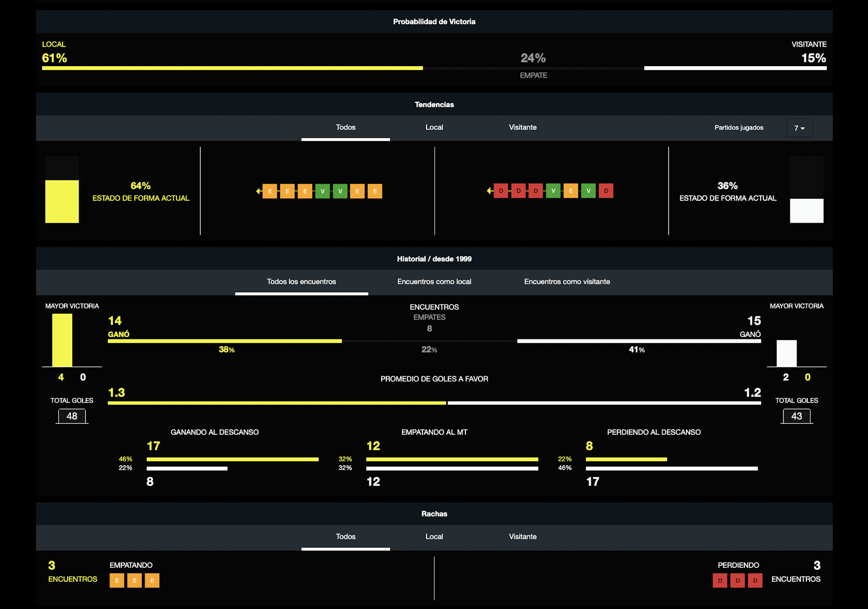Click the white Mayor Victoria bar chart

(x=787, y=353)
